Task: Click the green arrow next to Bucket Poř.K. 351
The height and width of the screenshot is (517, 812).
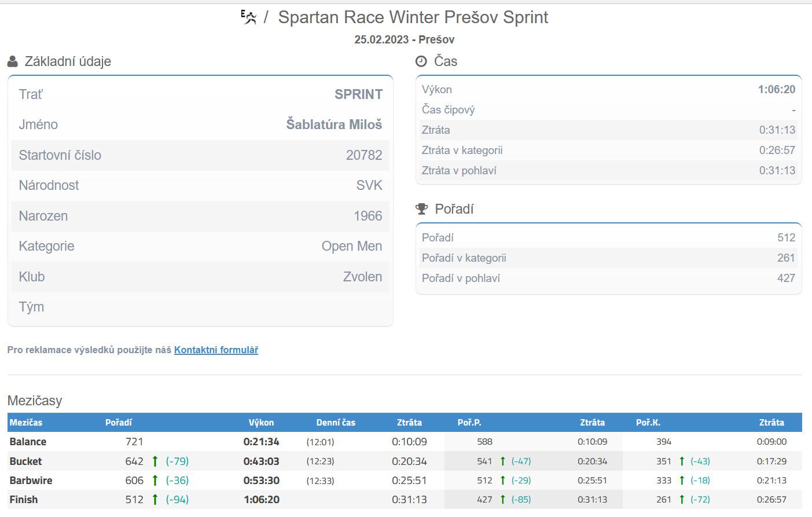Action: [x=682, y=461]
